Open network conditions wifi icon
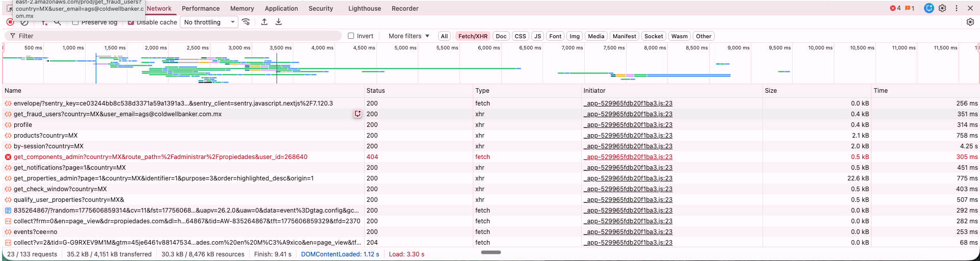 coord(246,22)
